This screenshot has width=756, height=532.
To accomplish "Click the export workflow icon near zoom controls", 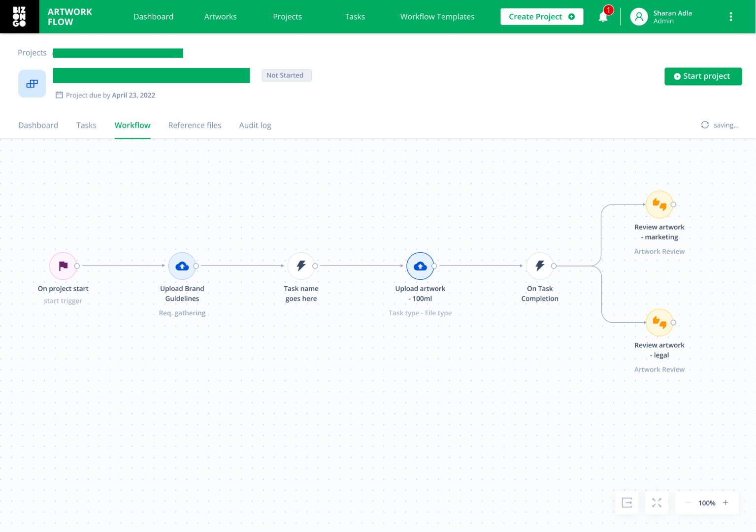I will 626,502.
